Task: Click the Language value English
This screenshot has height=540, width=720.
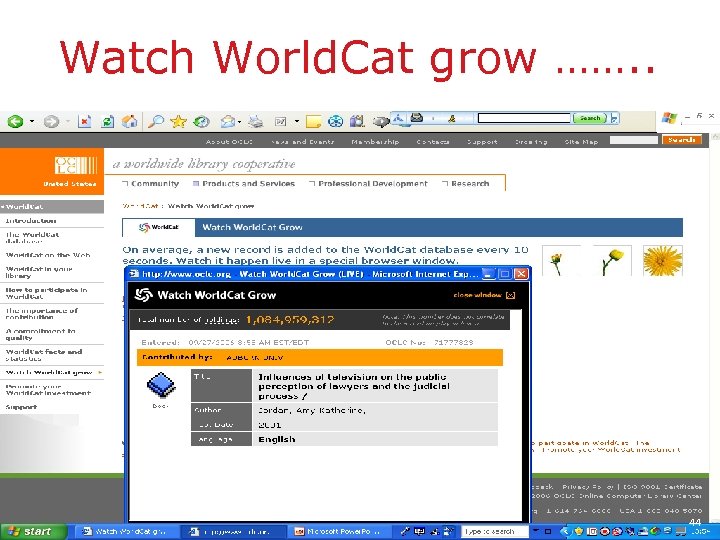Action: [x=276, y=439]
